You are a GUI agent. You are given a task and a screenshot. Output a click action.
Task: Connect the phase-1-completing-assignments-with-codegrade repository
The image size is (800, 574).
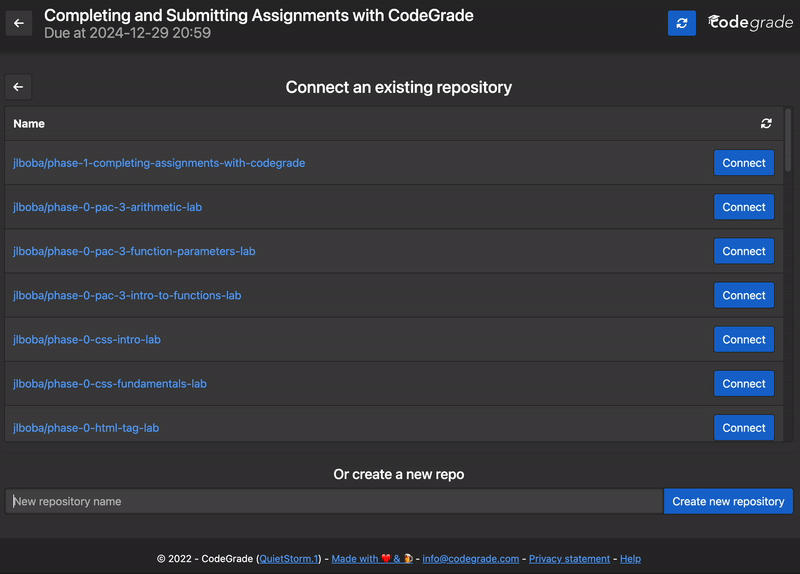[744, 163]
